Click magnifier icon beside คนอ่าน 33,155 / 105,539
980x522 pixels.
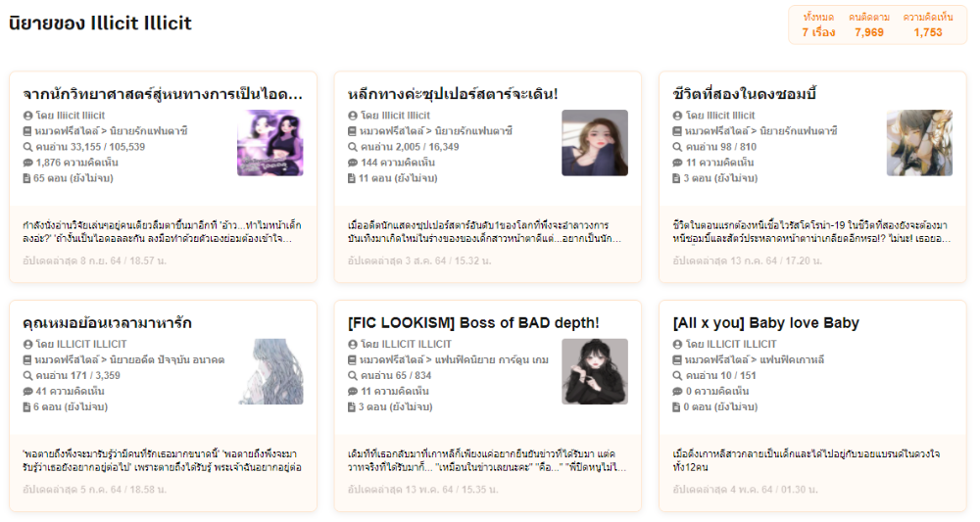[x=27, y=147]
